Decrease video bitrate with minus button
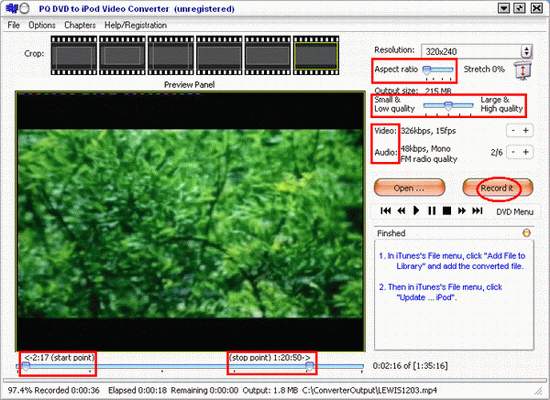550x400 pixels. tap(513, 131)
